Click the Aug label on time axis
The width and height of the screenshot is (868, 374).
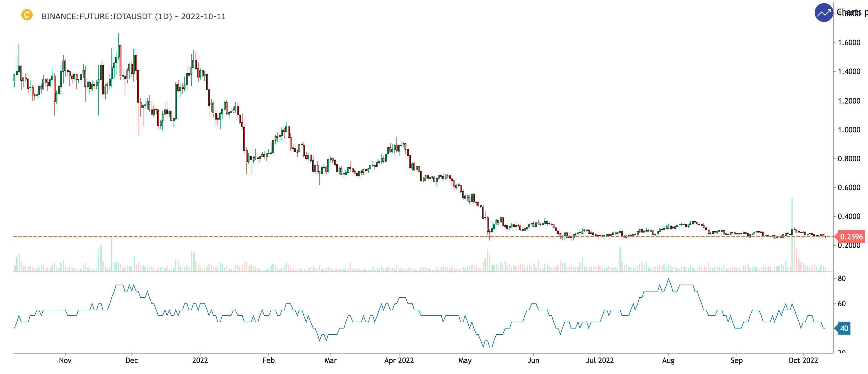(x=668, y=361)
